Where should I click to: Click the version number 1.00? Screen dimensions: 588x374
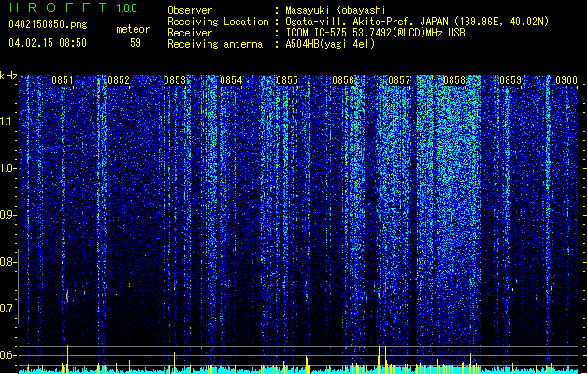click(127, 7)
